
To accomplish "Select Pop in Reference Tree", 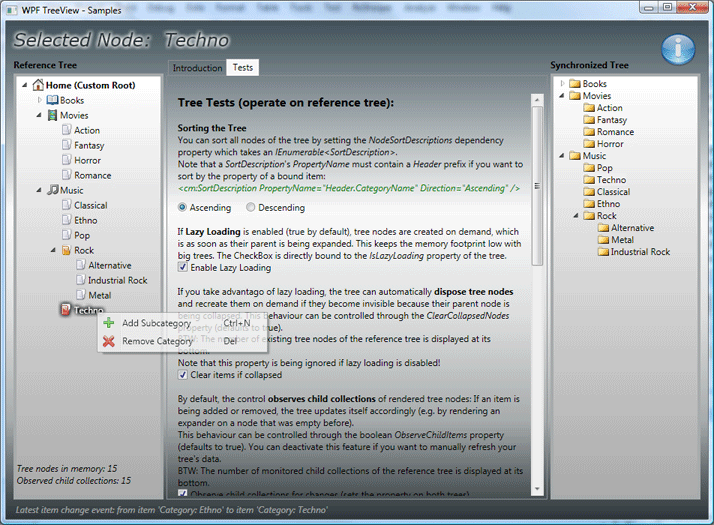I will point(82,235).
